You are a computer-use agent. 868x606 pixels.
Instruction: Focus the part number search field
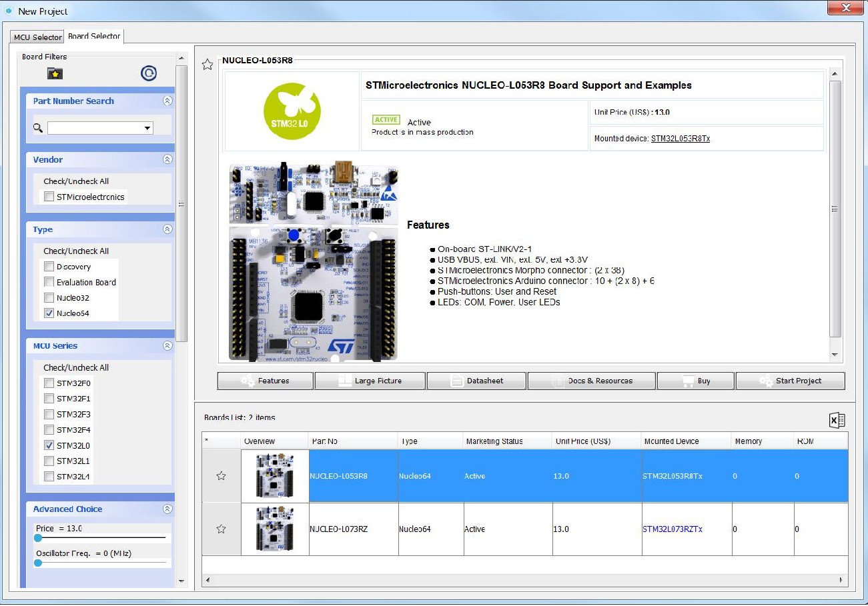pos(95,128)
